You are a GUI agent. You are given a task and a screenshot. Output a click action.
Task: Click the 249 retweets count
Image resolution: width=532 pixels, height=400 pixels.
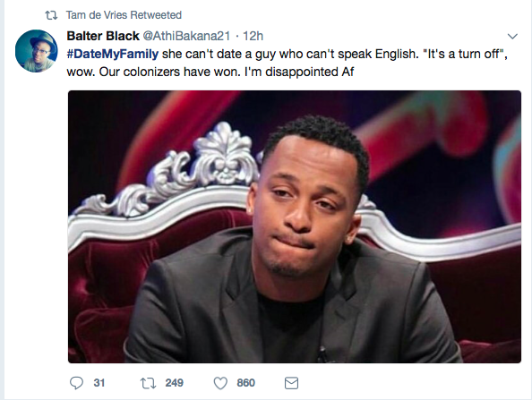[x=174, y=383]
